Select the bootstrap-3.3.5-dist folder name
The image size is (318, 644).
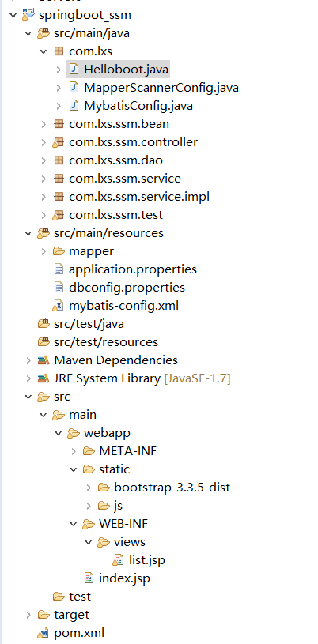pyautogui.click(x=172, y=488)
